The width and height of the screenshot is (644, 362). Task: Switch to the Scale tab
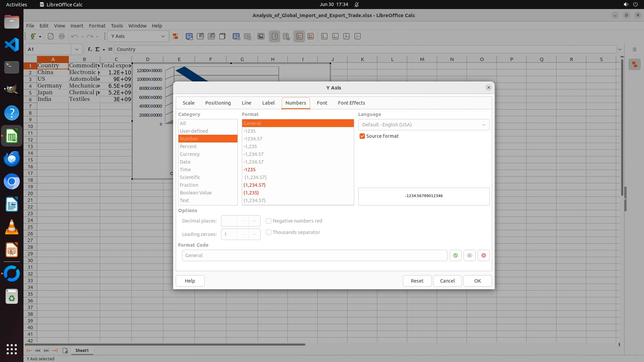(189, 103)
